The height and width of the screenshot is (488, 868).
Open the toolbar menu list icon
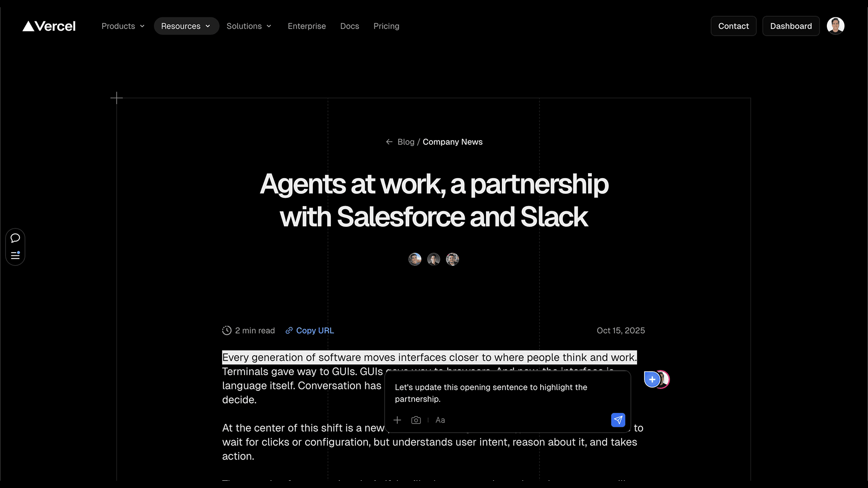tap(15, 256)
